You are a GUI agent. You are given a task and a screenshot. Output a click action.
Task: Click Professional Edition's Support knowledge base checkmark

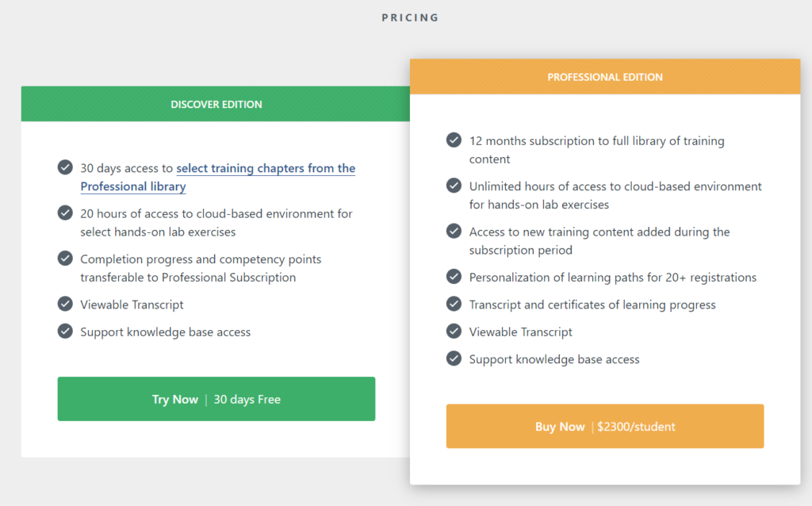tap(454, 358)
